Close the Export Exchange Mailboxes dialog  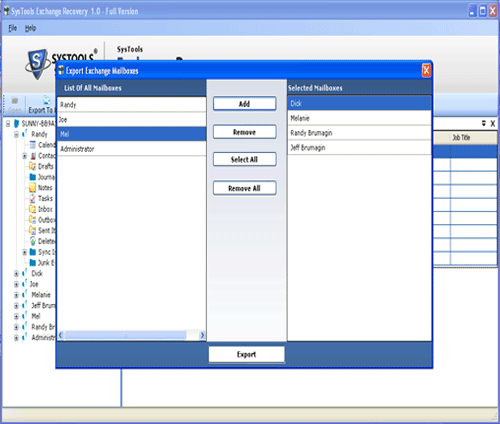pos(426,71)
